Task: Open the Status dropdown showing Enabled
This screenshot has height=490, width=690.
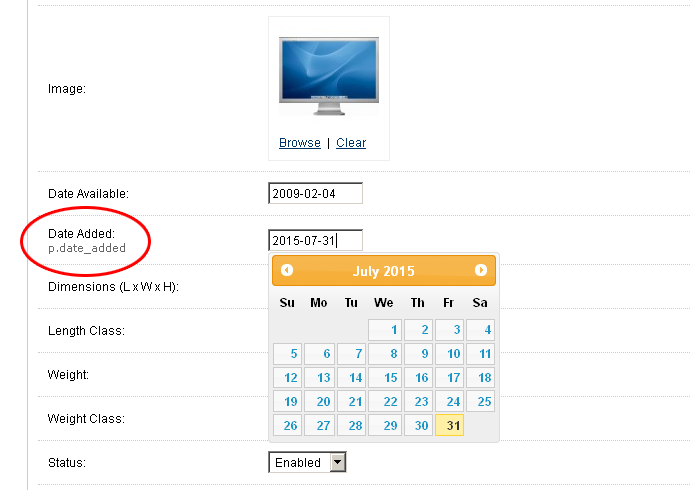Action: tap(307, 463)
